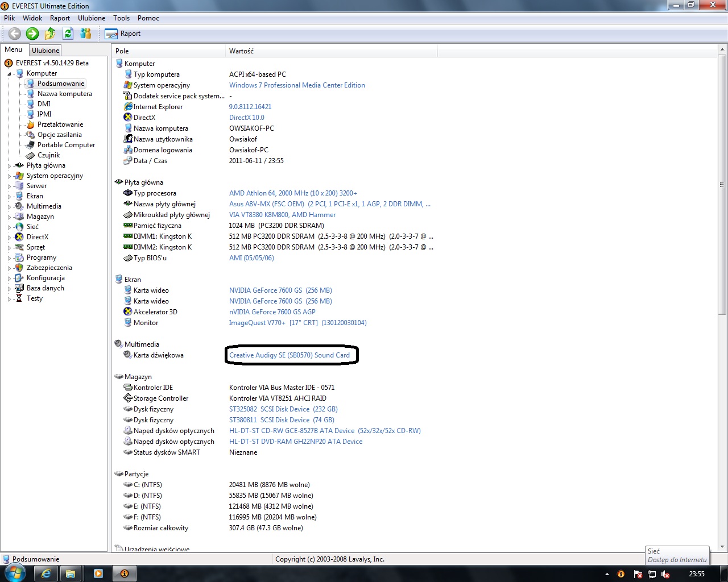
Task: Open Czujnik sensor item in tree
Action: [x=49, y=155]
